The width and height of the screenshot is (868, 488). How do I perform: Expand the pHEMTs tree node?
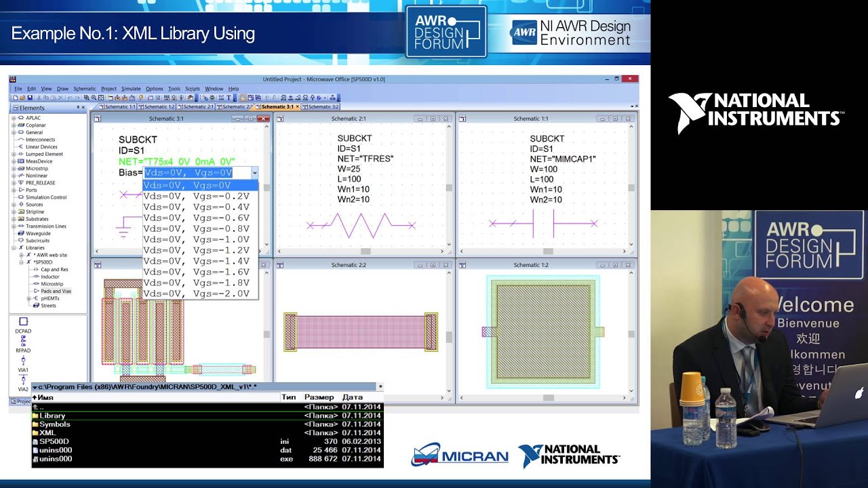(28, 298)
